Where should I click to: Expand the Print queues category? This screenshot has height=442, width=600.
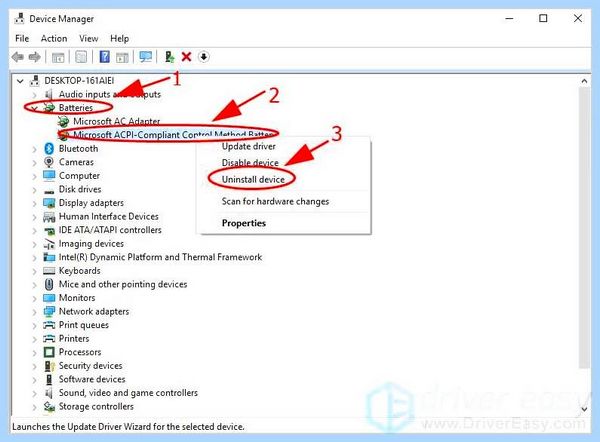[34, 326]
